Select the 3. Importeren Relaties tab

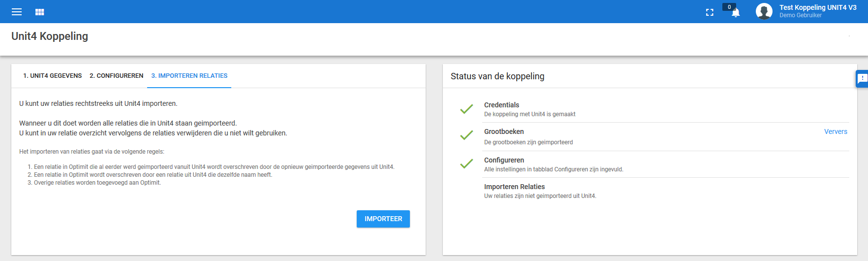(189, 76)
